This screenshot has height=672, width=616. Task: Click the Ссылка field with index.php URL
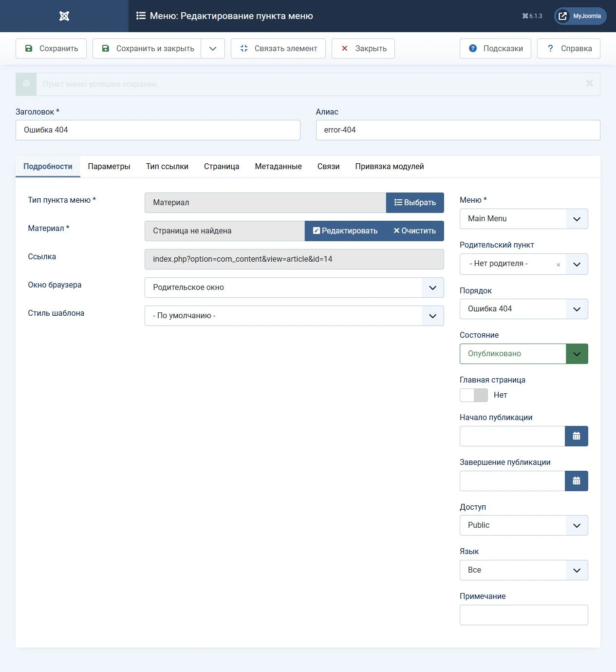[x=294, y=259]
